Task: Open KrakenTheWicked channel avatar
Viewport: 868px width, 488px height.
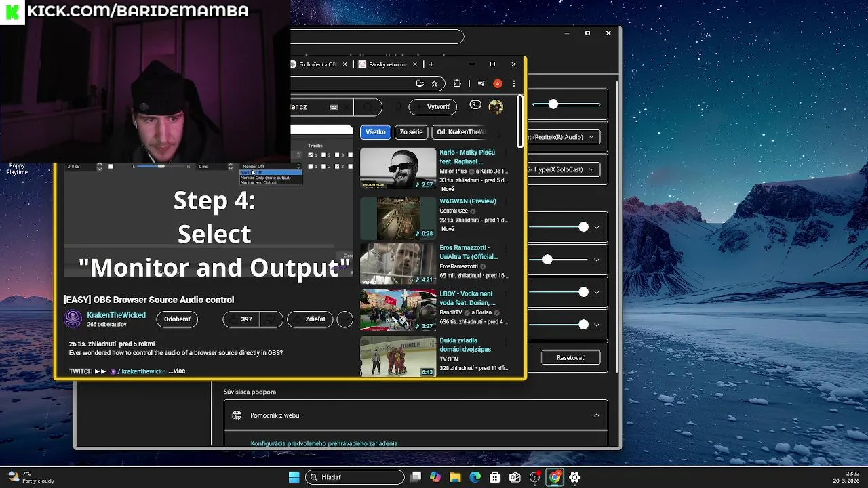Action: click(73, 319)
